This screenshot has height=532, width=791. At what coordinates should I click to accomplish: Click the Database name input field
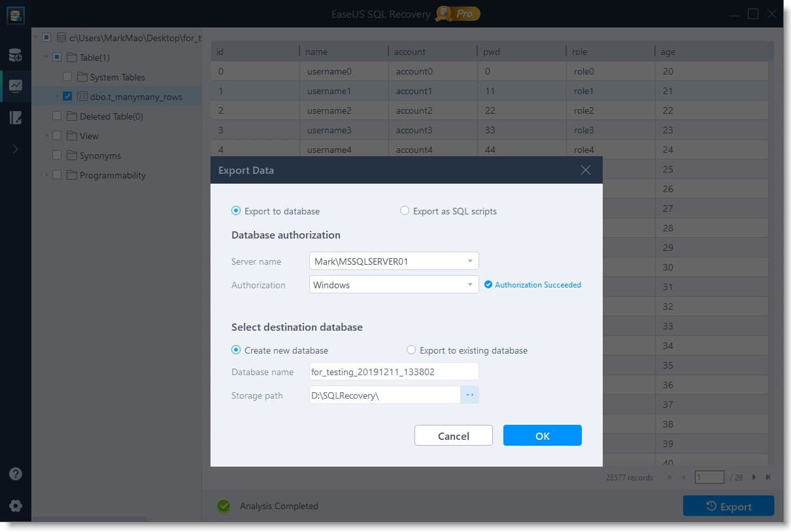(x=394, y=372)
